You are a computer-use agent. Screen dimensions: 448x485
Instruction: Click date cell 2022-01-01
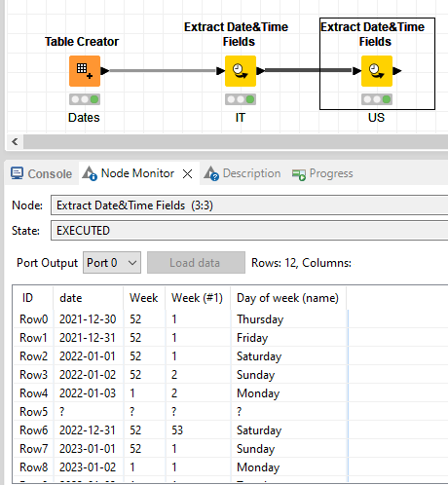pyautogui.click(x=88, y=356)
